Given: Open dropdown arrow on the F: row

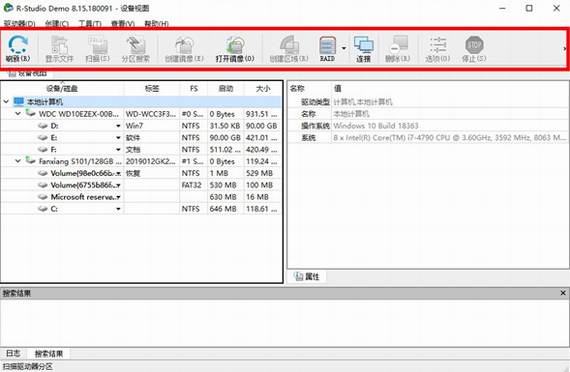Looking at the screenshot, I should pyautogui.click(x=118, y=149).
